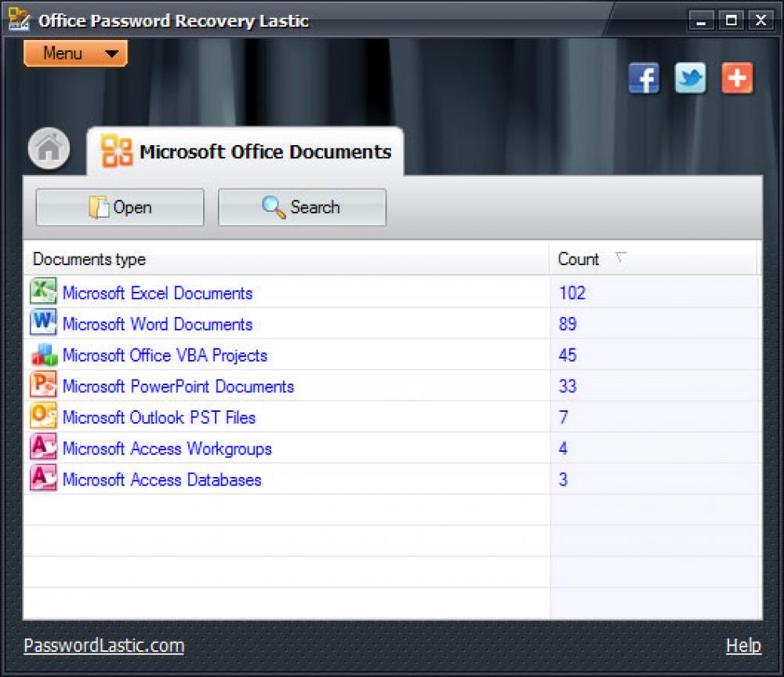Click the Home icon
The height and width of the screenshot is (677, 784).
(48, 148)
